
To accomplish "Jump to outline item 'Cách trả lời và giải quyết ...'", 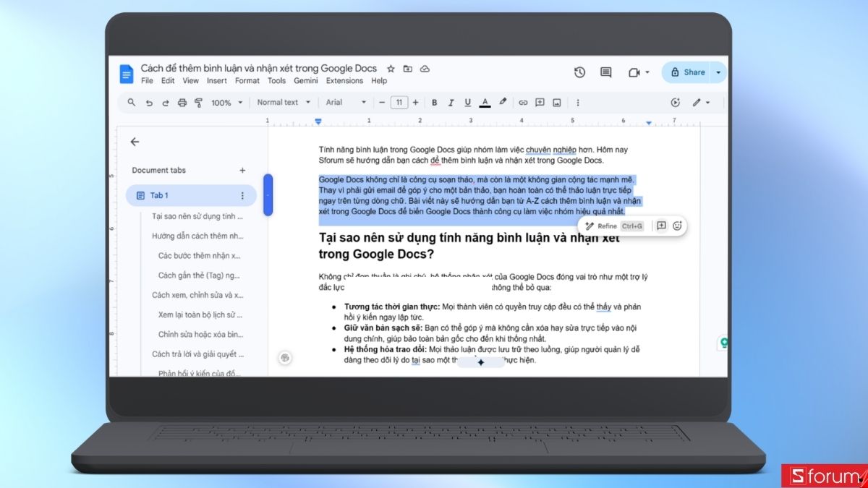I will tap(197, 354).
